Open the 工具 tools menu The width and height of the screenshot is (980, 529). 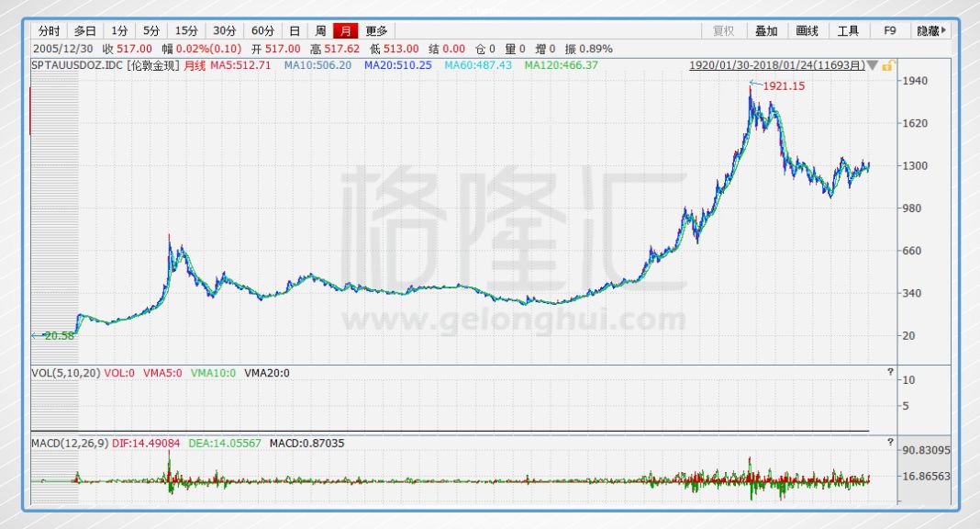click(848, 30)
